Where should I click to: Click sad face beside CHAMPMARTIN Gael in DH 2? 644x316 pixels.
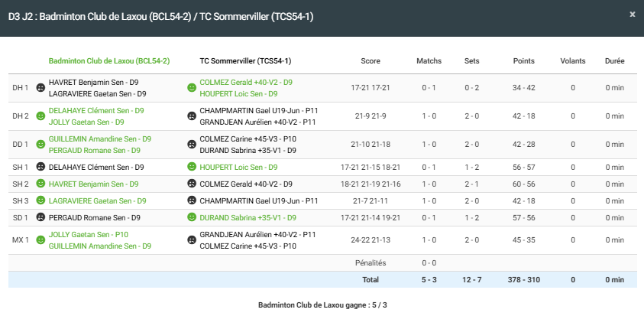192,116
